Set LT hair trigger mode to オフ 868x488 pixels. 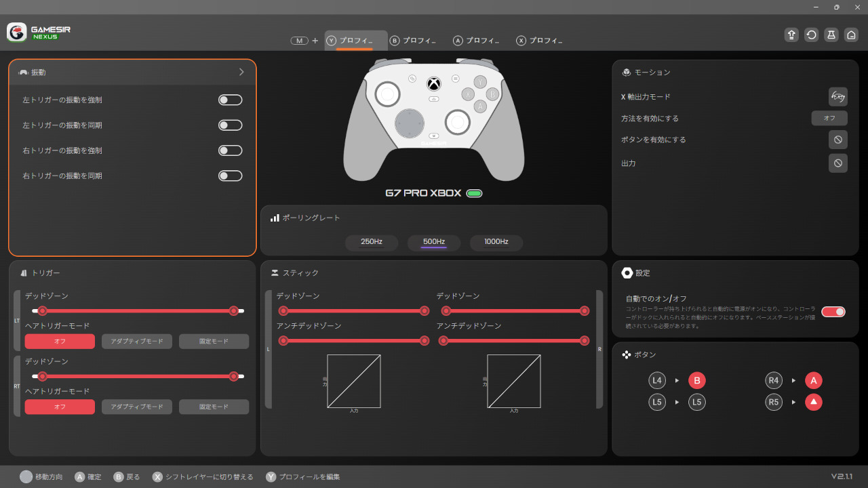pyautogui.click(x=60, y=342)
